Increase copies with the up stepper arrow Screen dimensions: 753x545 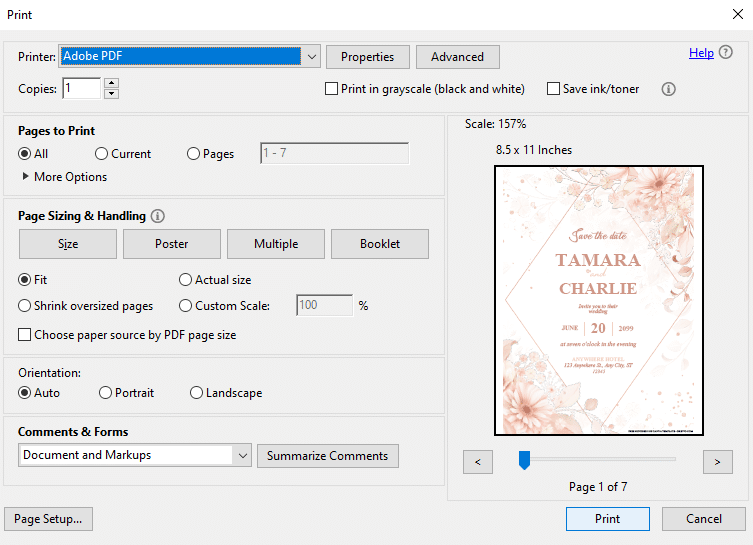tap(111, 83)
